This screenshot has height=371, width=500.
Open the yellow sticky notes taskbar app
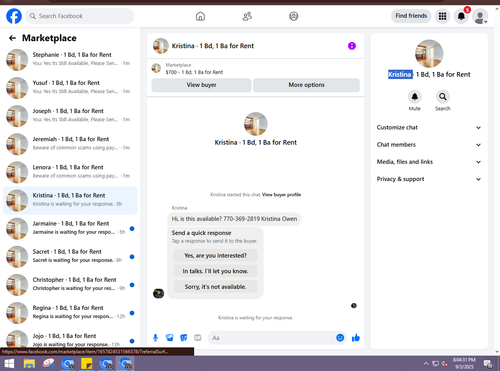tap(87, 363)
